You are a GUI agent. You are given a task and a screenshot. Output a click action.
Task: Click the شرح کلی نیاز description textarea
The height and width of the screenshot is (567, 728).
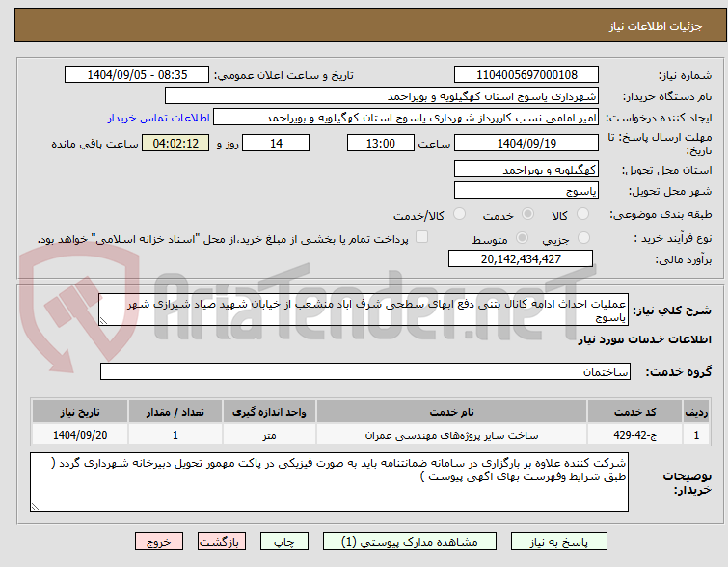point(364,310)
